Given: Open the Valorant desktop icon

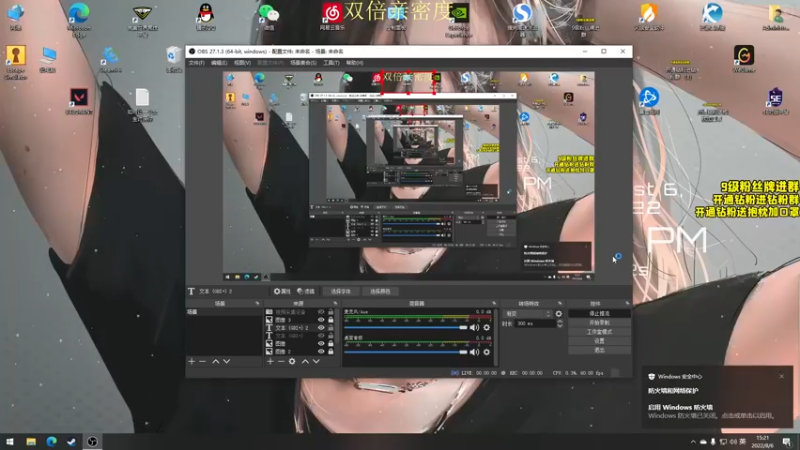Looking at the screenshot, I should [x=79, y=101].
